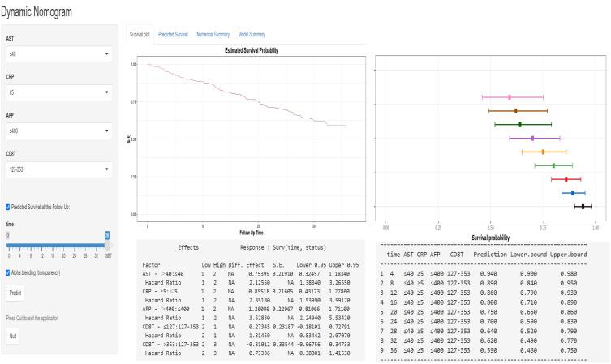Viewport: 611px width, 364px height.
Task: Click the dark green square marker
Action: [x=520, y=124]
